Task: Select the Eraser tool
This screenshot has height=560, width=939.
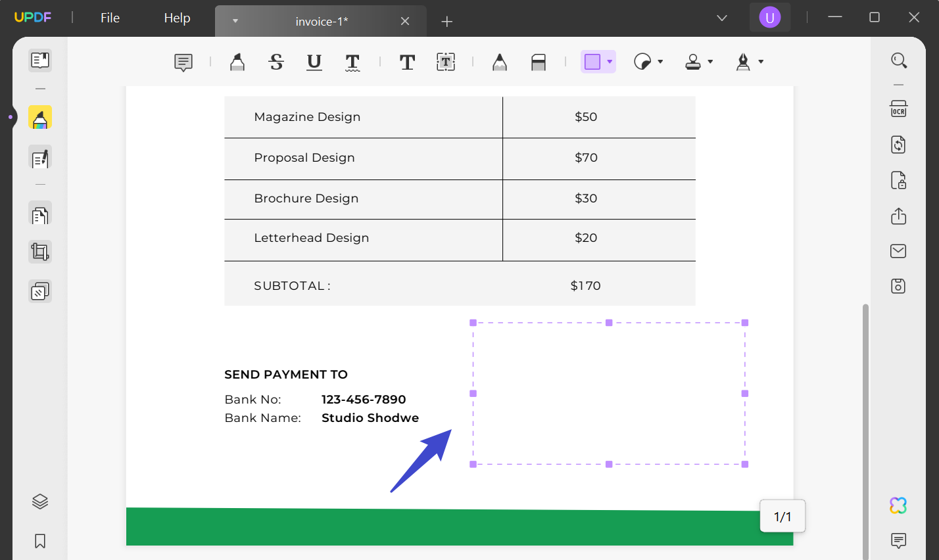Action: pos(538,62)
